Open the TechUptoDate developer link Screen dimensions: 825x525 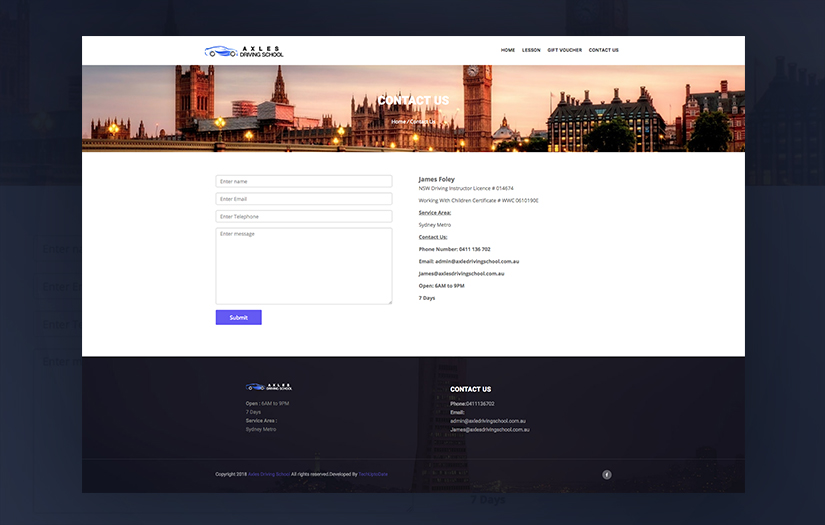373,474
